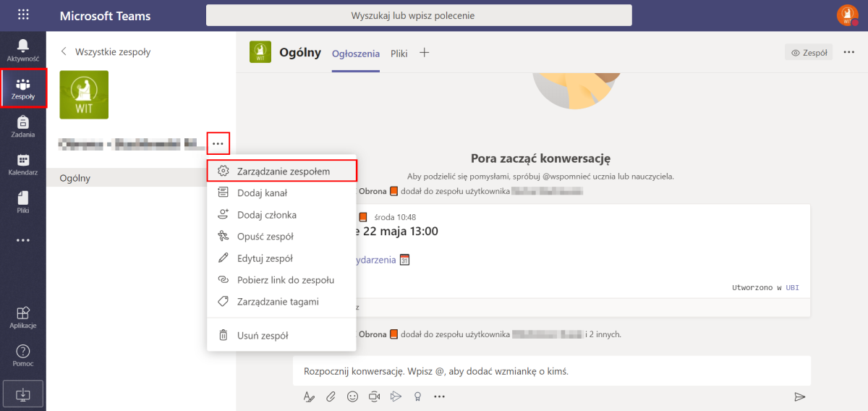This screenshot has height=411, width=868.
Task: Click the message compose box
Action: pos(552,371)
